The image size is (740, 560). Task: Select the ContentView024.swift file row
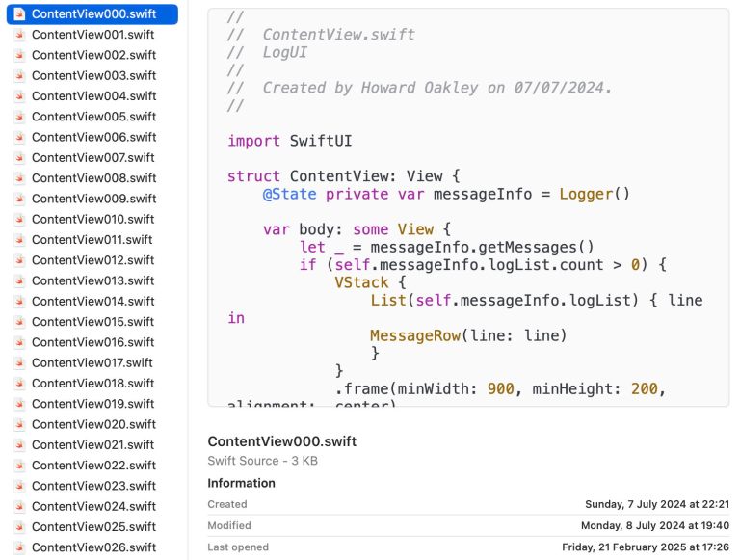(x=92, y=507)
